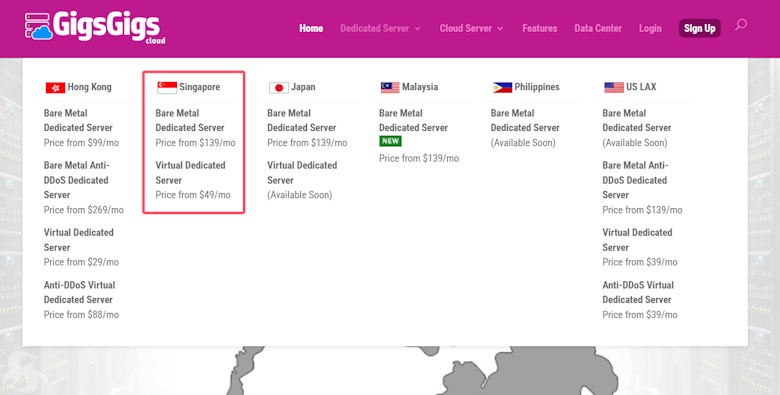Open the Data Center page
This screenshot has height=395, width=780.
[x=598, y=28]
